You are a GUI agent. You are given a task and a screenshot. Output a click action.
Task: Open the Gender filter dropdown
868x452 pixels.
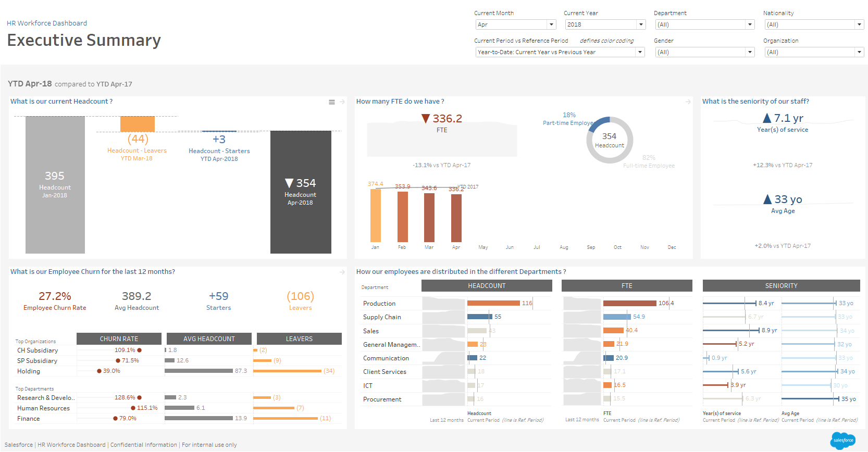click(x=750, y=52)
